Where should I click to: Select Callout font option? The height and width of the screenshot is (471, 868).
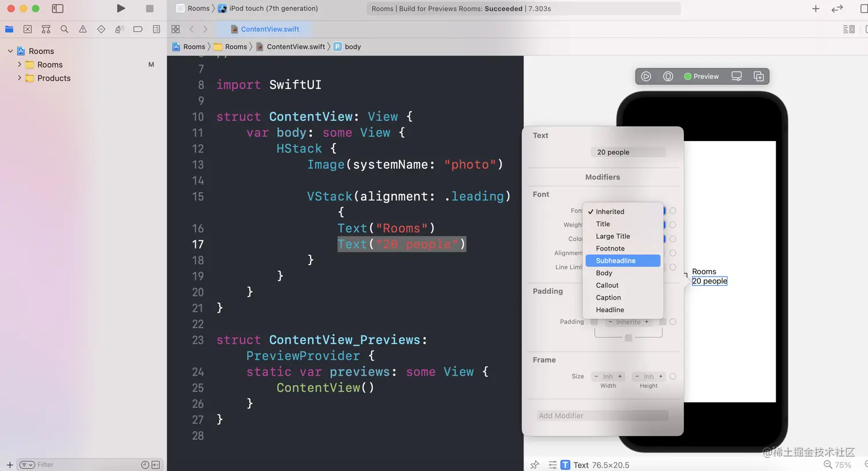pyautogui.click(x=623, y=285)
